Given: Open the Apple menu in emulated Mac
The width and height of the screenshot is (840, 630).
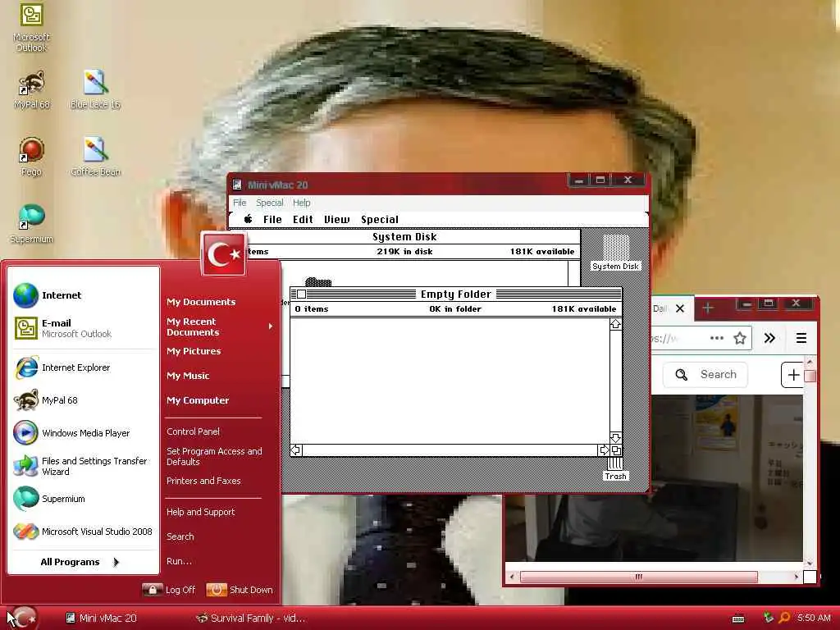Looking at the screenshot, I should point(248,219).
